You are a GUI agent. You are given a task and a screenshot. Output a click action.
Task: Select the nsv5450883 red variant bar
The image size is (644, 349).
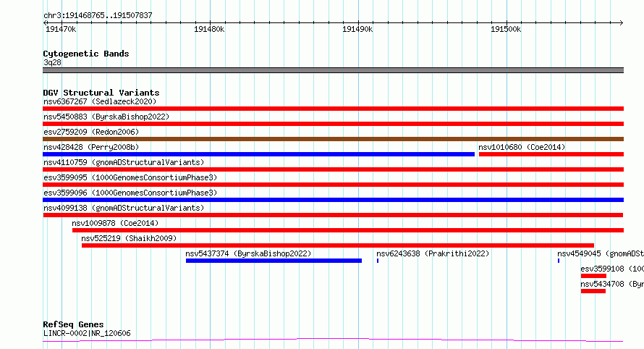click(x=333, y=124)
